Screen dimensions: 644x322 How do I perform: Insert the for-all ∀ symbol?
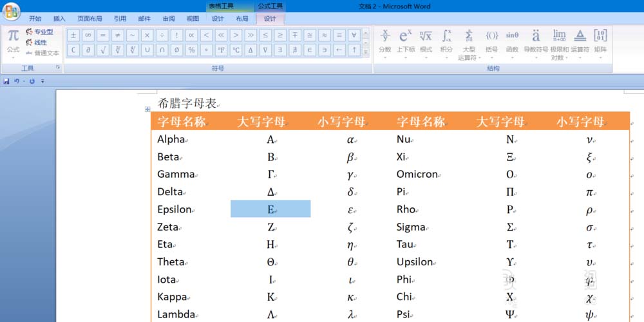click(354, 35)
